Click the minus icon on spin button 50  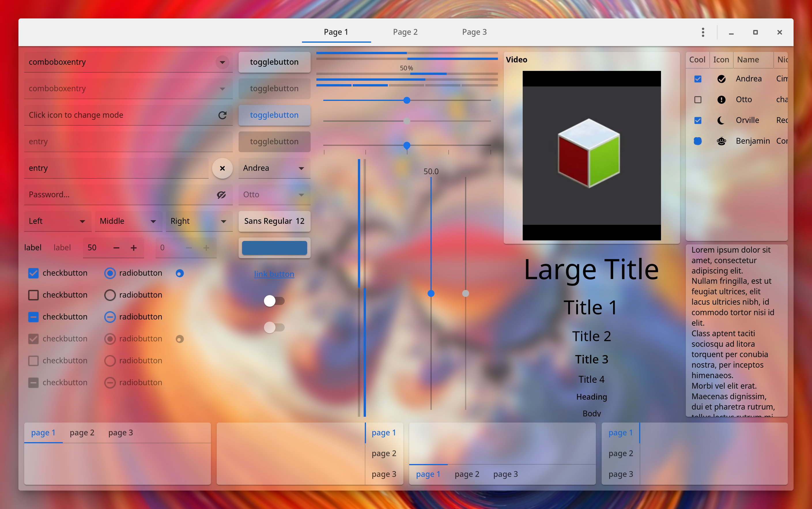(116, 248)
